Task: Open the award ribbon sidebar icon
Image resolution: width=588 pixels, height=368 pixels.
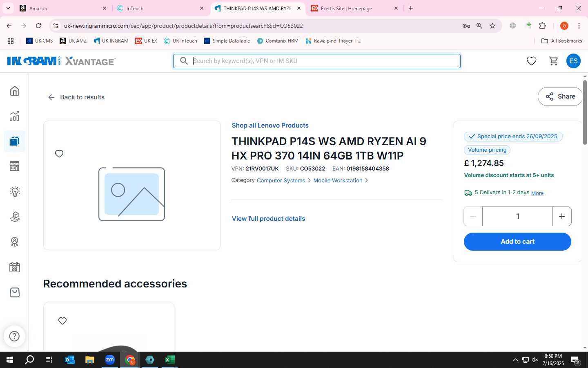Action: tap(15, 242)
